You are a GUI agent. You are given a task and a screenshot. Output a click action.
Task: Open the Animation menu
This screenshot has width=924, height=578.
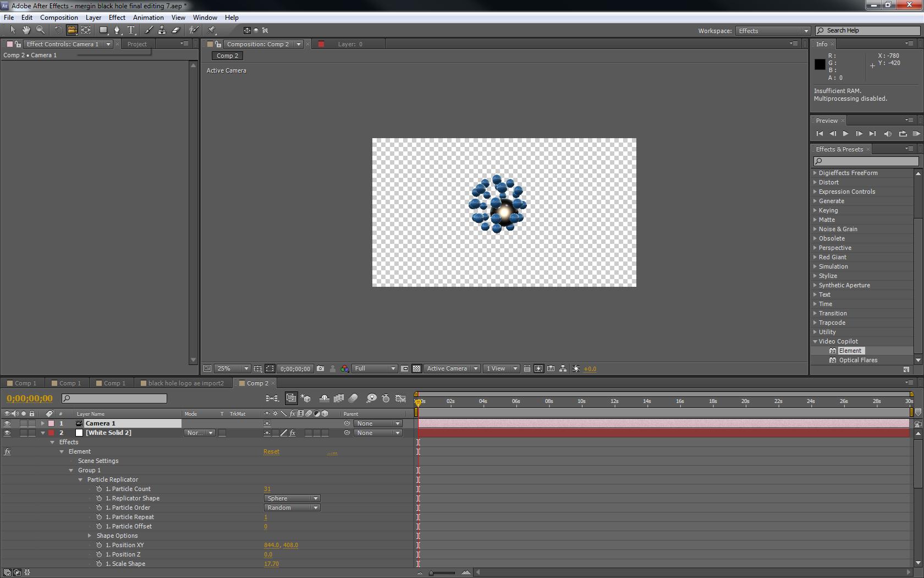148,18
